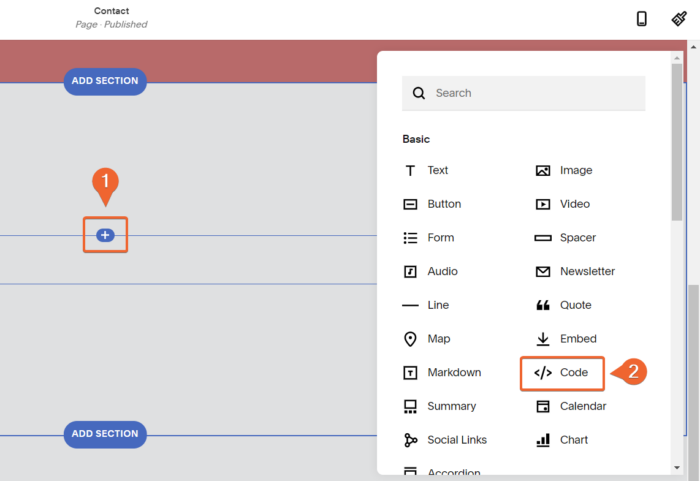This screenshot has width=700, height=481.
Task: Add a Video block
Action: coord(562,204)
